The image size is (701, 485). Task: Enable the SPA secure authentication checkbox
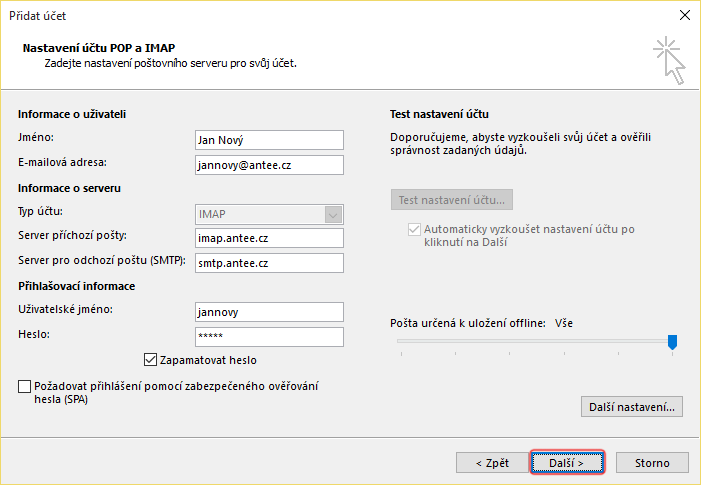click(25, 386)
